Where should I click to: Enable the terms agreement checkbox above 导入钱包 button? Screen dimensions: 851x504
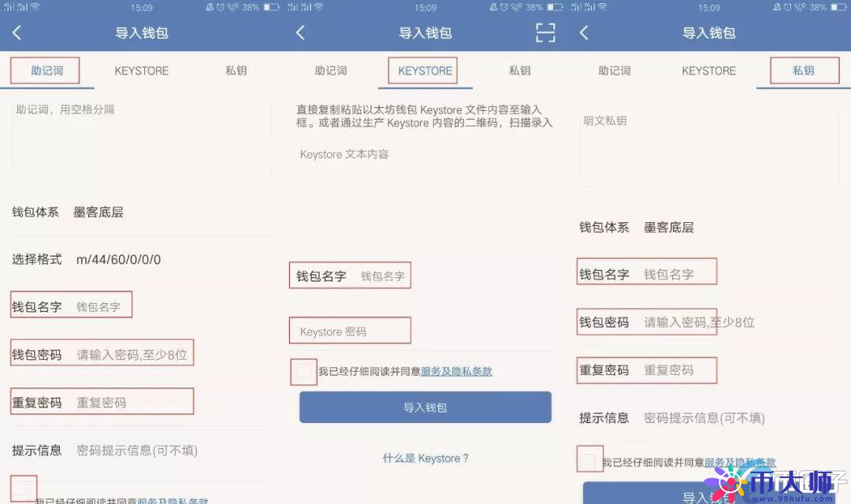click(303, 372)
